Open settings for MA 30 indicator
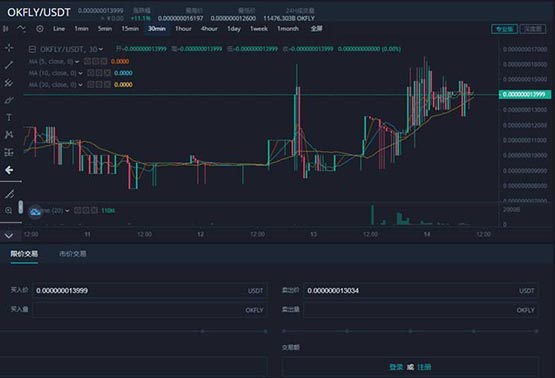The height and width of the screenshot is (378, 555). (99, 85)
